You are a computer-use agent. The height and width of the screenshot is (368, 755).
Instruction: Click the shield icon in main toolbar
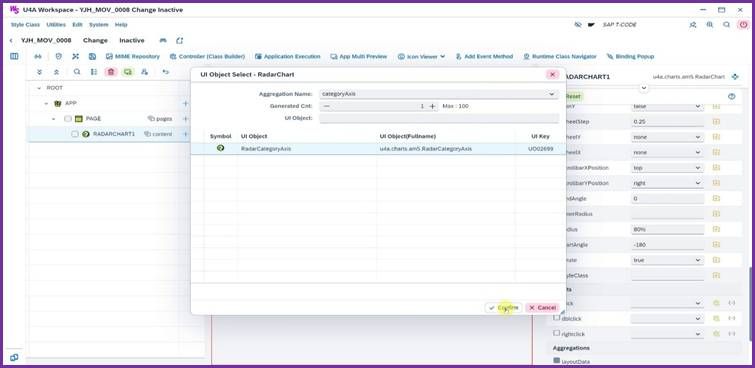click(x=59, y=56)
